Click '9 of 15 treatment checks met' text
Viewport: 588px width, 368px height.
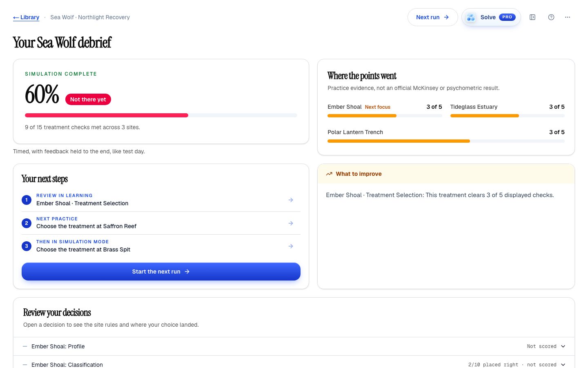pos(82,127)
